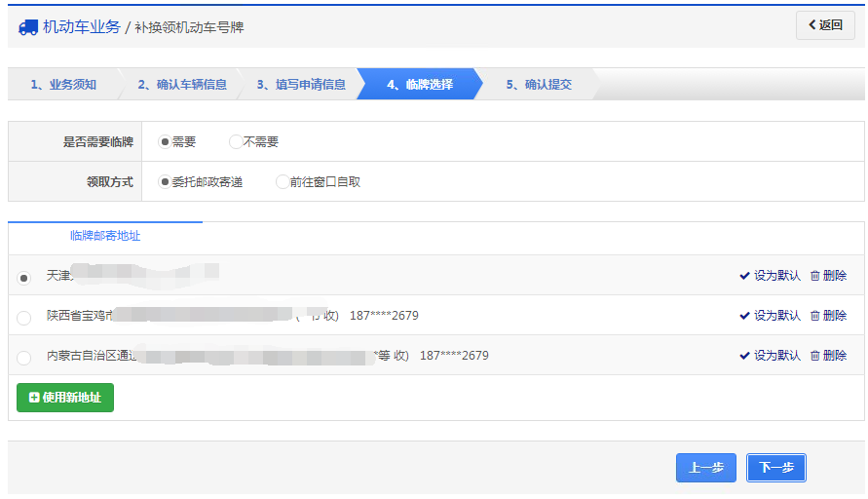Select 不需要 radio option

tap(235, 142)
